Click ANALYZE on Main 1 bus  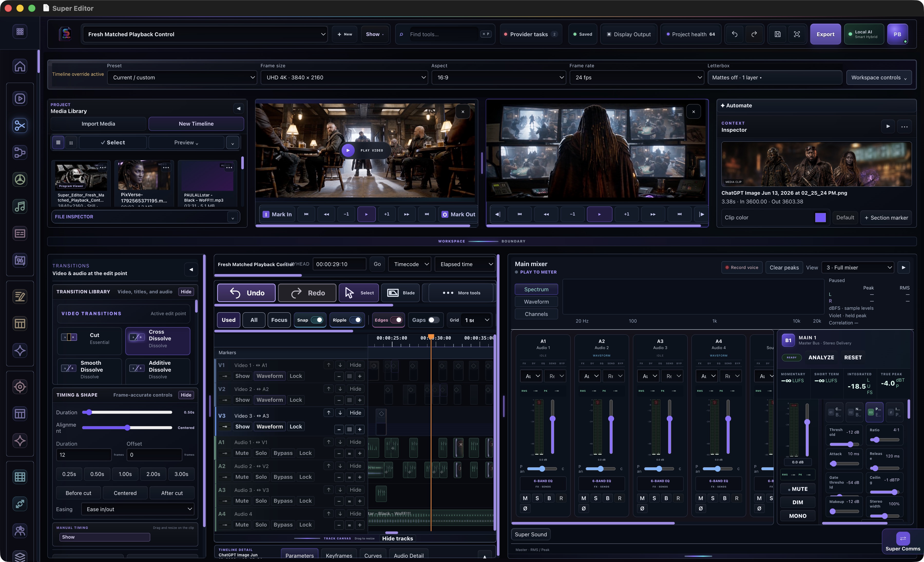coord(821,358)
